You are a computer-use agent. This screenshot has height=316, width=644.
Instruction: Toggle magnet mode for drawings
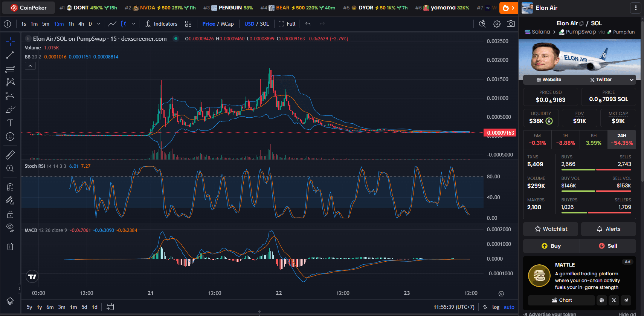(x=10, y=187)
